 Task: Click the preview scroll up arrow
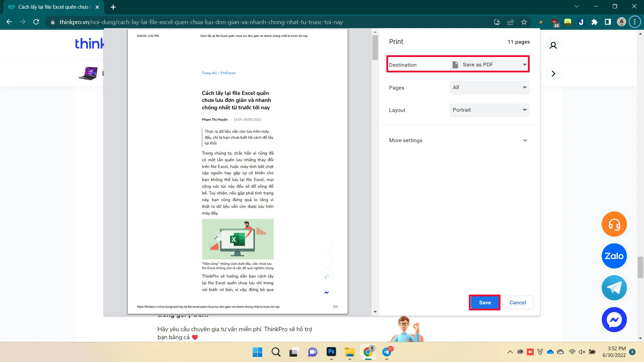click(x=375, y=32)
